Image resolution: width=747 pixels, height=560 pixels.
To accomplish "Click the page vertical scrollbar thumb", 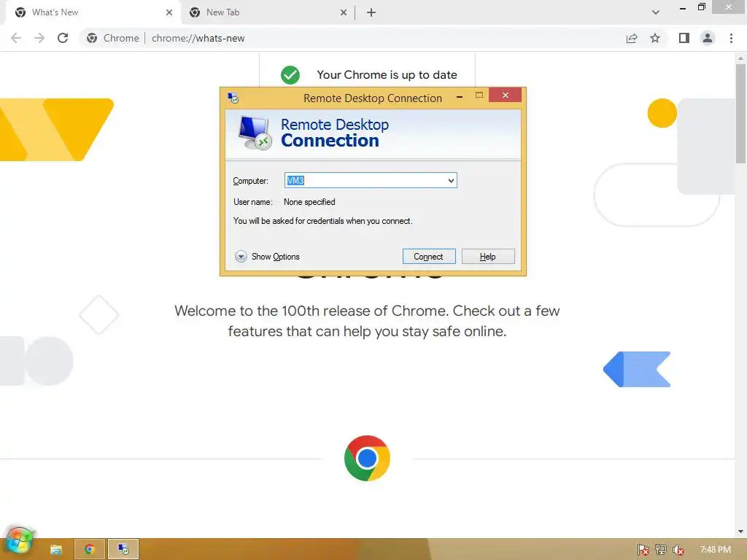I will pyautogui.click(x=740, y=113).
